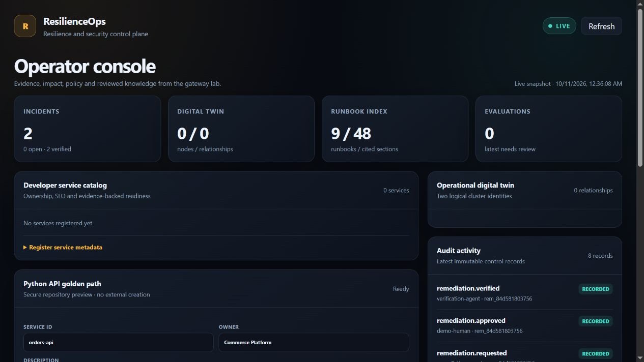This screenshot has width=644, height=362.
Task: Click 0 open · 2 verified text
Action: 47,149
